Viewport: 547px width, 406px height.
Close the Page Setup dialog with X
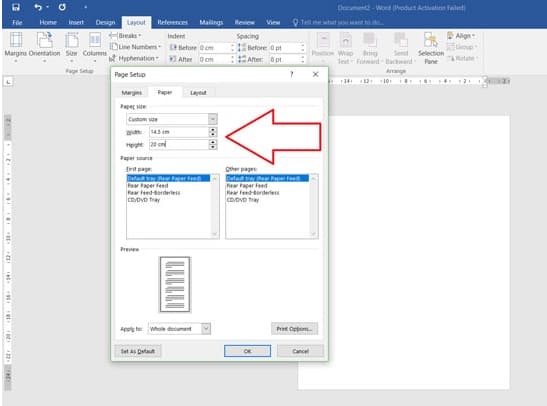(x=315, y=74)
